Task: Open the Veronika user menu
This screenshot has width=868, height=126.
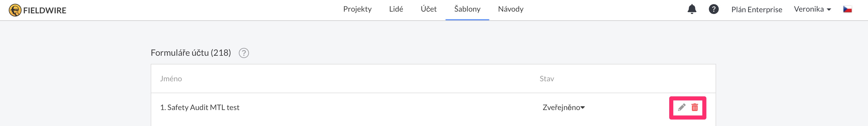Action: (812, 9)
